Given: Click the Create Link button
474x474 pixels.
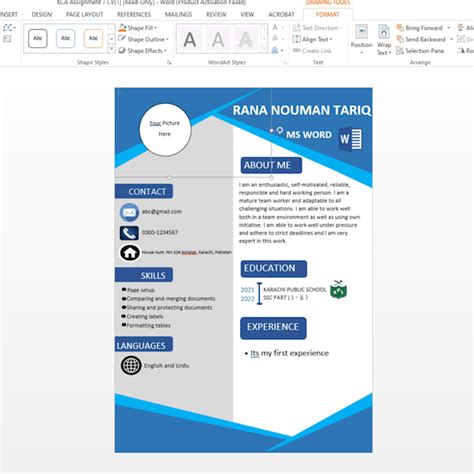Looking at the screenshot, I should click(312, 51).
